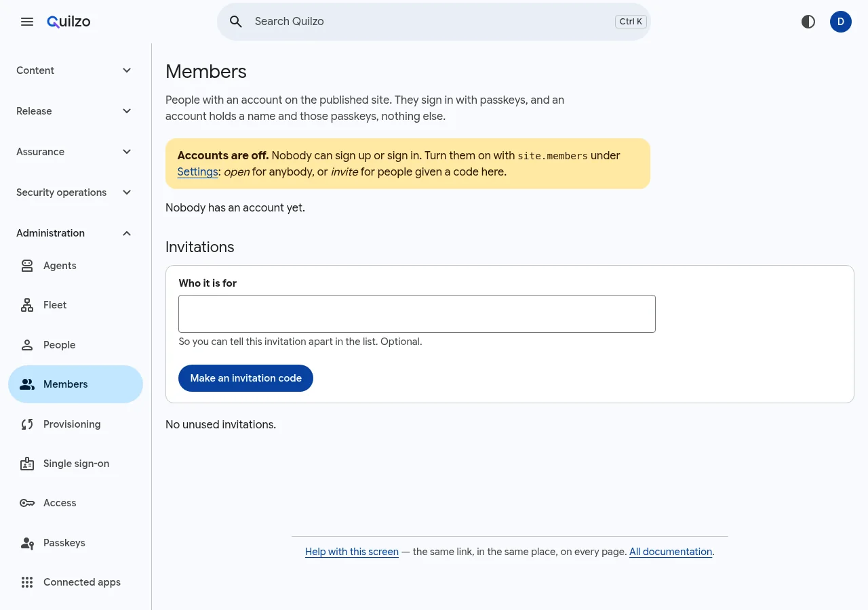Open Connected apps
868x610 pixels.
pyautogui.click(x=75, y=582)
